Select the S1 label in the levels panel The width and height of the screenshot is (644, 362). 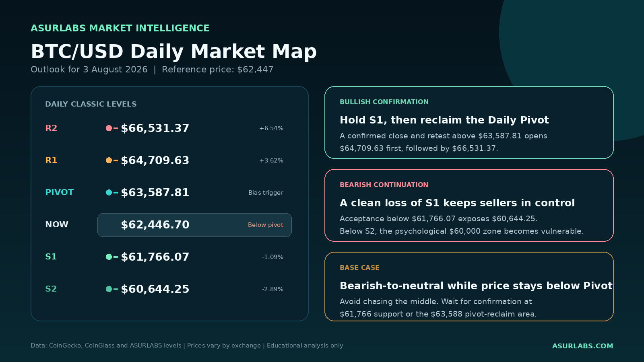click(51, 257)
